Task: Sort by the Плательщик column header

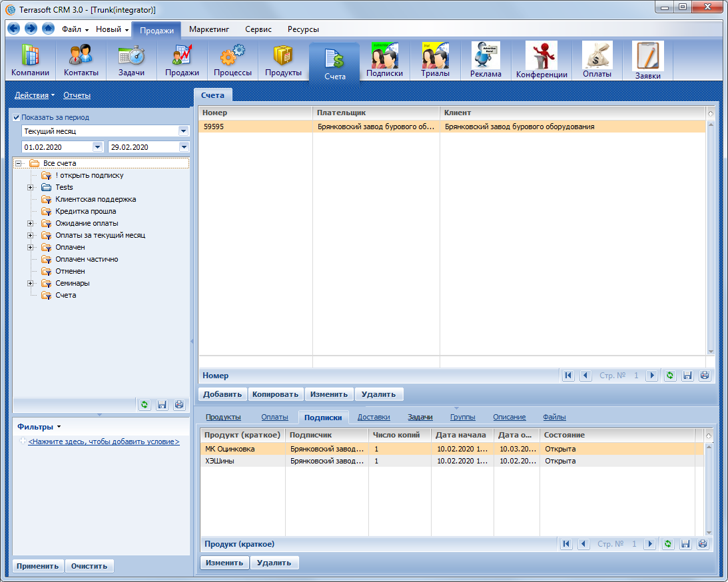Action: (x=376, y=113)
